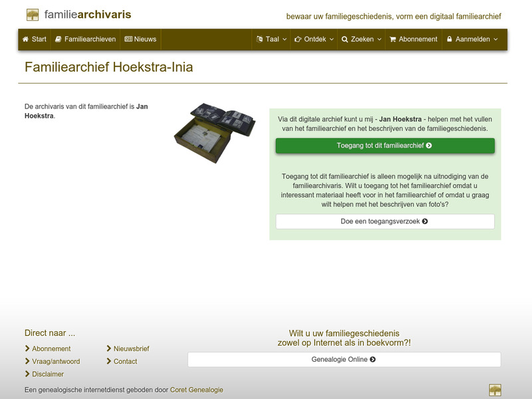Screen dimensions: 532x399
Task: Open the Nieuwsbrief footer link
Action: (131, 348)
